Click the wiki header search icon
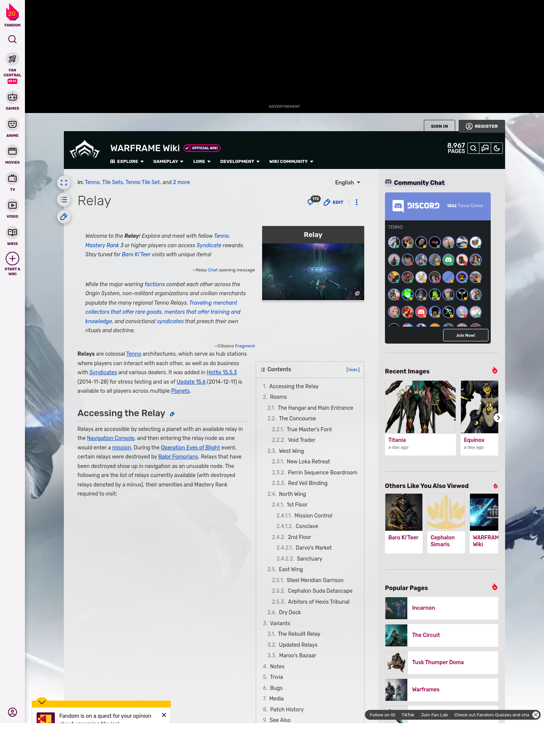Screen dimensions: 544x756 (x=473, y=148)
